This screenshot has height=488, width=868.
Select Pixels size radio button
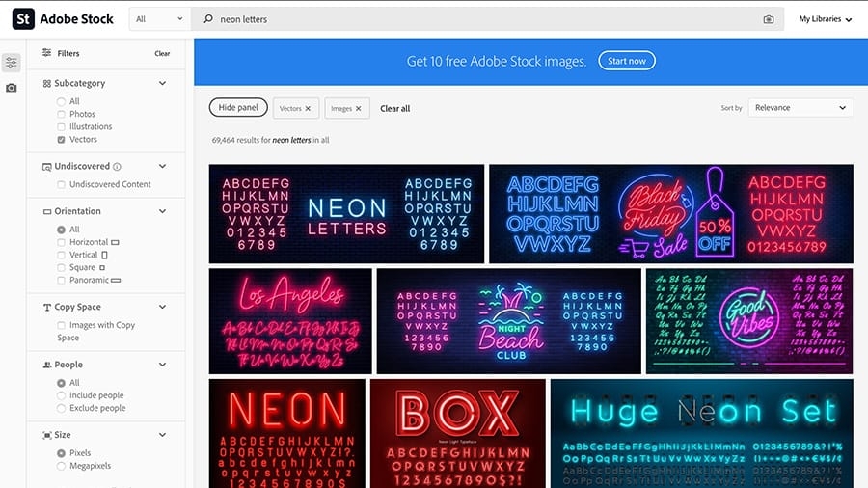pyautogui.click(x=61, y=453)
